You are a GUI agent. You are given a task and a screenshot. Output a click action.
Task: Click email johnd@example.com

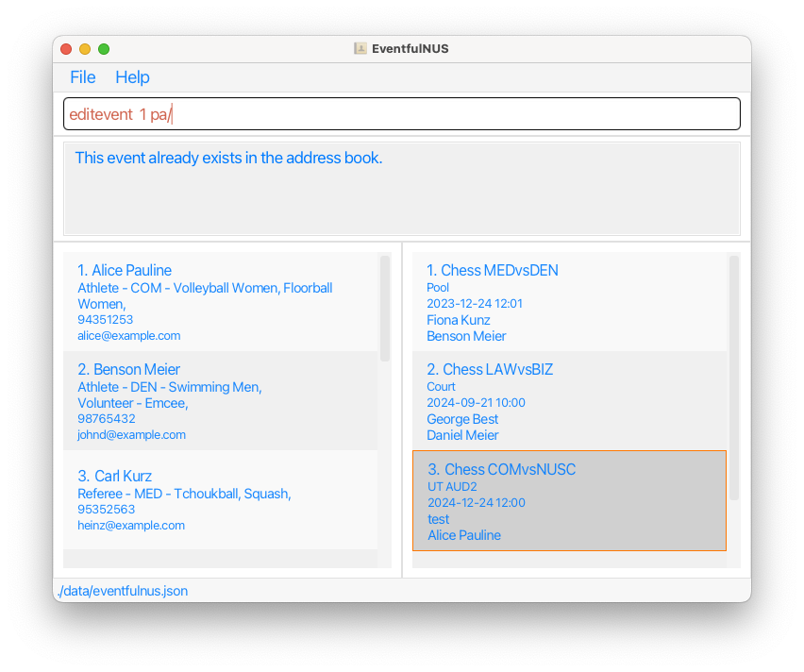click(131, 434)
